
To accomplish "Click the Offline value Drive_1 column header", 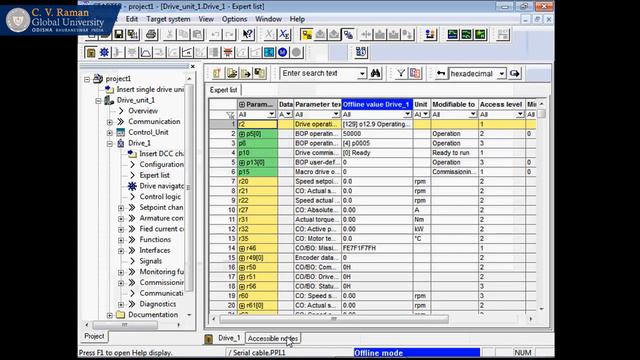I will 377,104.
